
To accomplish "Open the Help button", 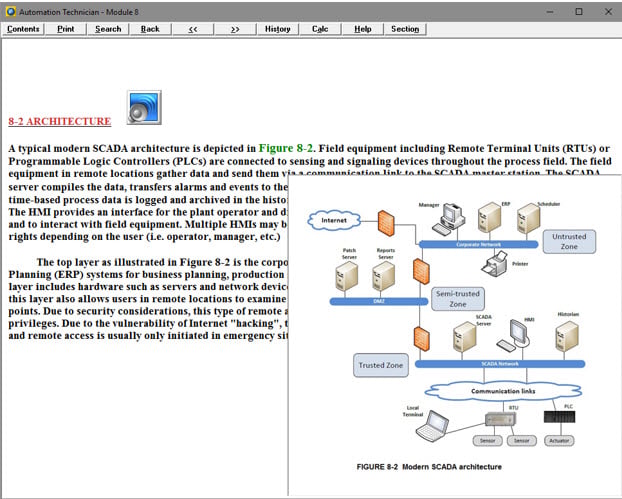I will click(362, 29).
